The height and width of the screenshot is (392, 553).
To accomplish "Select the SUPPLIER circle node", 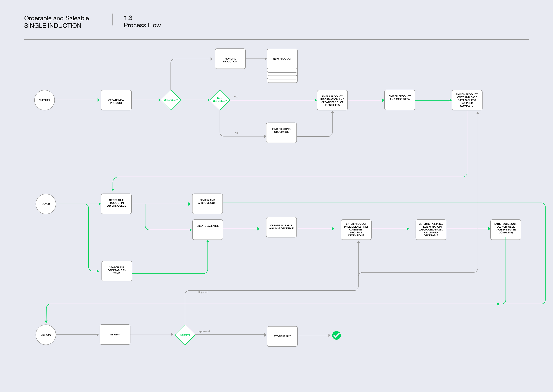I will pos(45,100).
